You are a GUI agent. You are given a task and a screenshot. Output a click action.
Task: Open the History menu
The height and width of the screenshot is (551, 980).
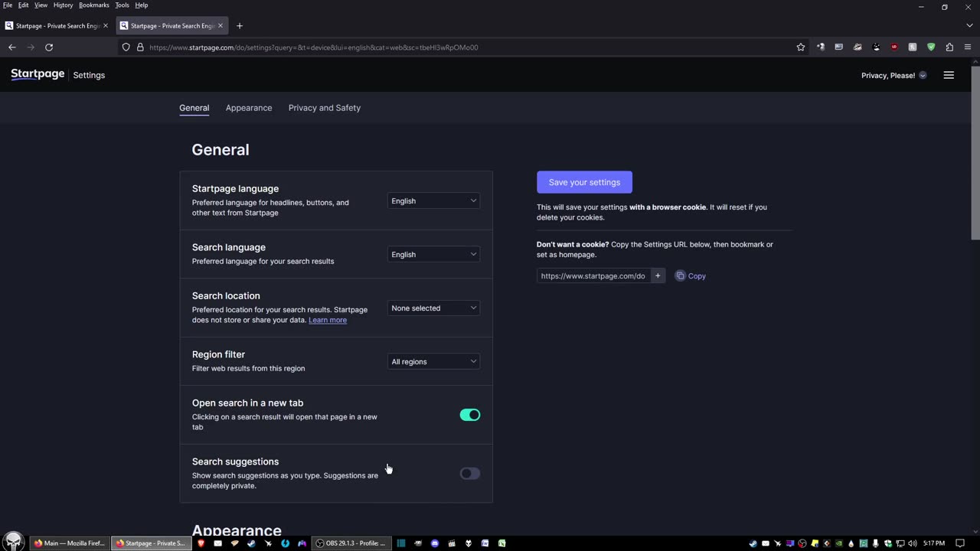63,5
